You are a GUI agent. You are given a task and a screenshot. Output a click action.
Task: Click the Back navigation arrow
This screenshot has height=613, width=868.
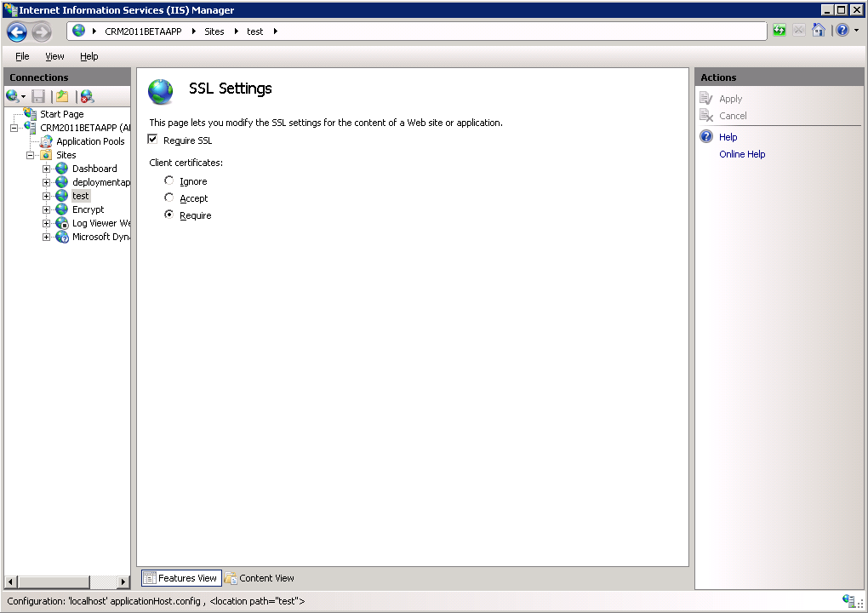[x=16, y=31]
